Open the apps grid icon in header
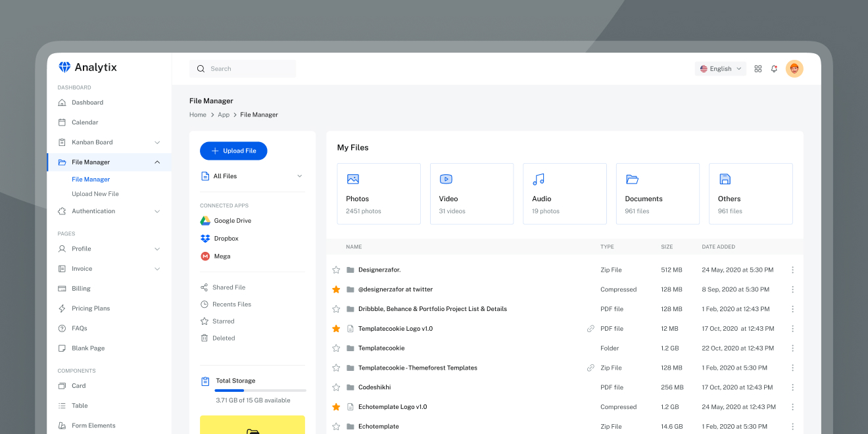This screenshot has height=434, width=868. 758,68
